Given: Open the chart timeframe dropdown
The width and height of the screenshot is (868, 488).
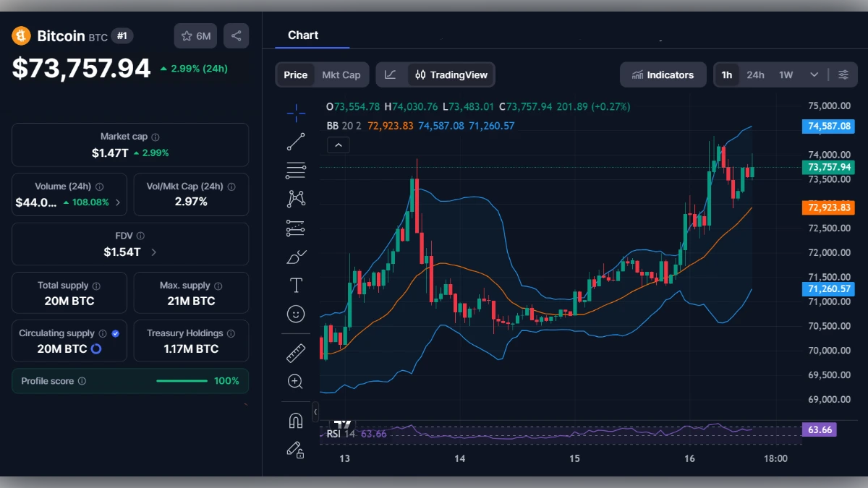Looking at the screenshot, I should tap(813, 74).
